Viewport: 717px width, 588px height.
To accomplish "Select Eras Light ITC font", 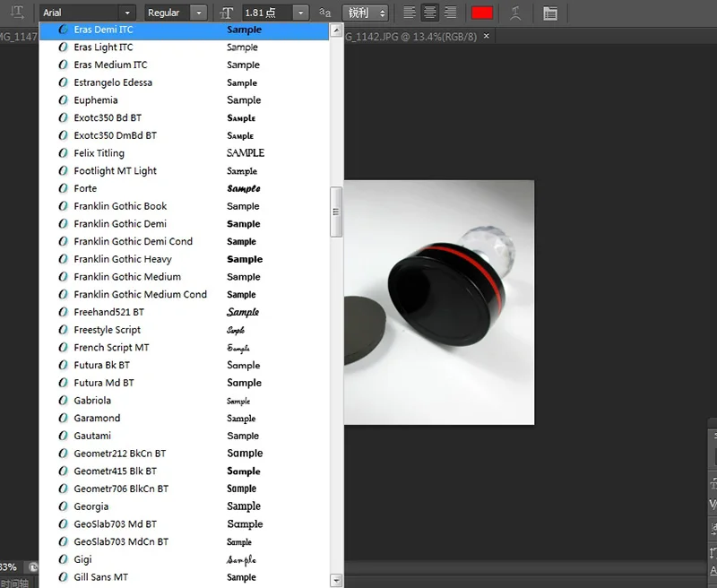I will [x=184, y=48].
